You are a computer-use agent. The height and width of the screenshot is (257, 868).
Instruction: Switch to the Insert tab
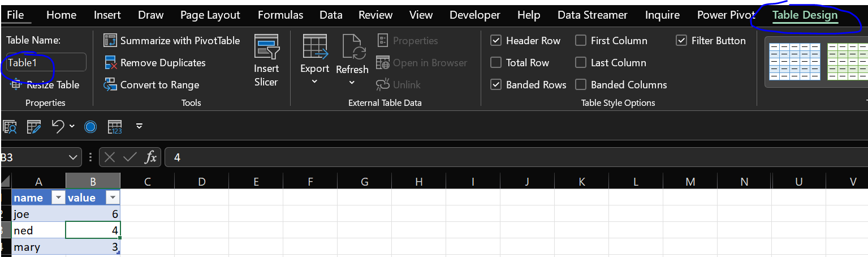pos(107,15)
